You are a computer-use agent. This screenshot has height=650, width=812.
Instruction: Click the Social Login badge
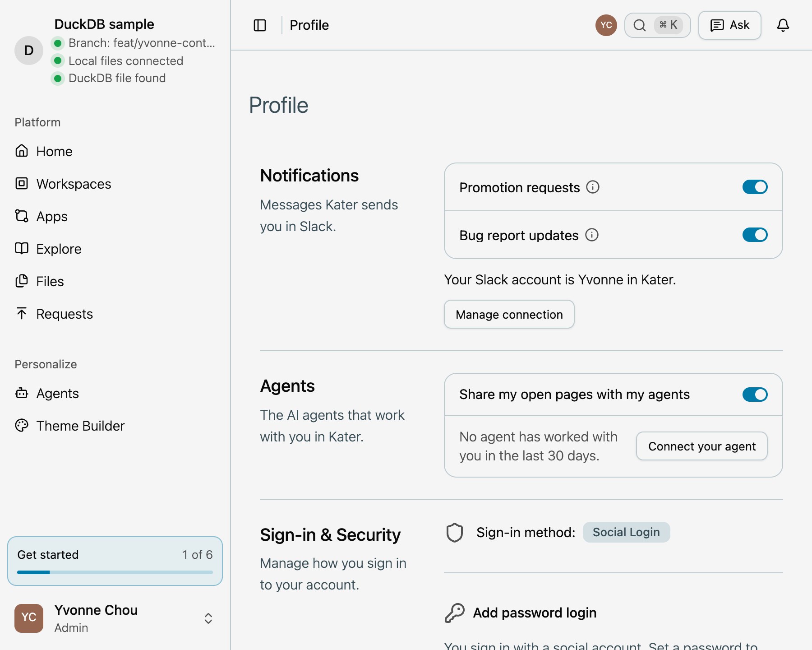626,532
